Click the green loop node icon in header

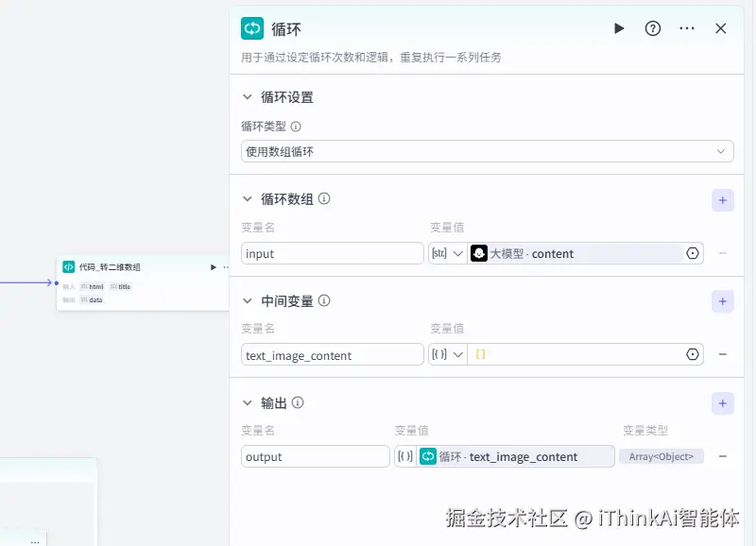252,28
